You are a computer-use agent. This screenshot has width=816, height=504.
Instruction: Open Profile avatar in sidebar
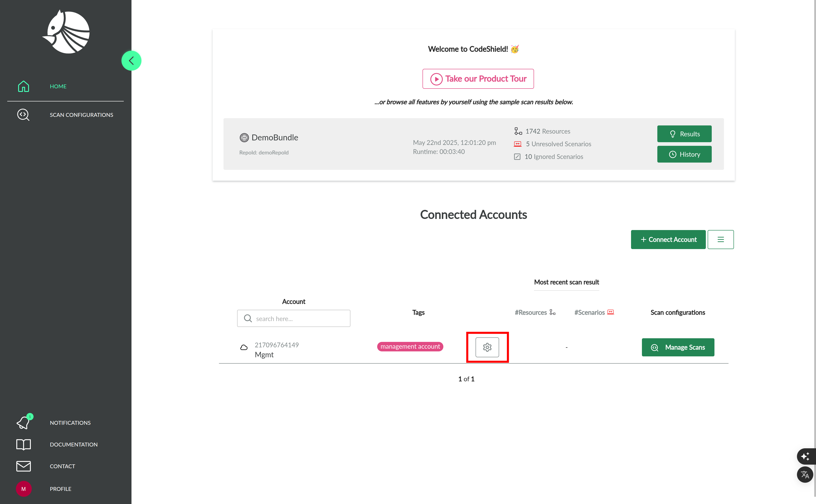[x=23, y=489]
